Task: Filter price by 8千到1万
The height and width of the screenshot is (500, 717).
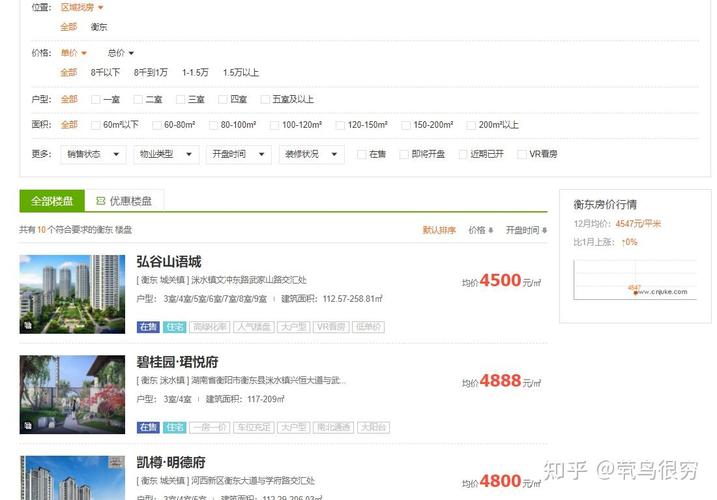Action: tap(151, 73)
